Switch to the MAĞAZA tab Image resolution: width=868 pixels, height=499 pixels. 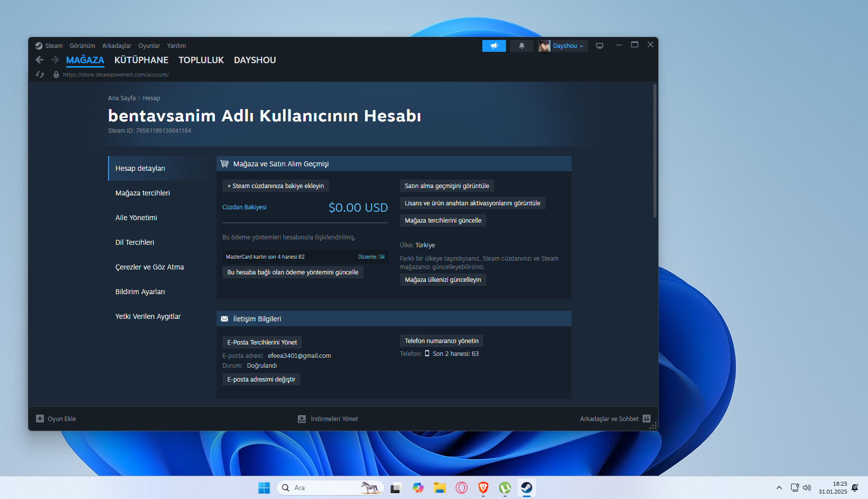(85, 60)
